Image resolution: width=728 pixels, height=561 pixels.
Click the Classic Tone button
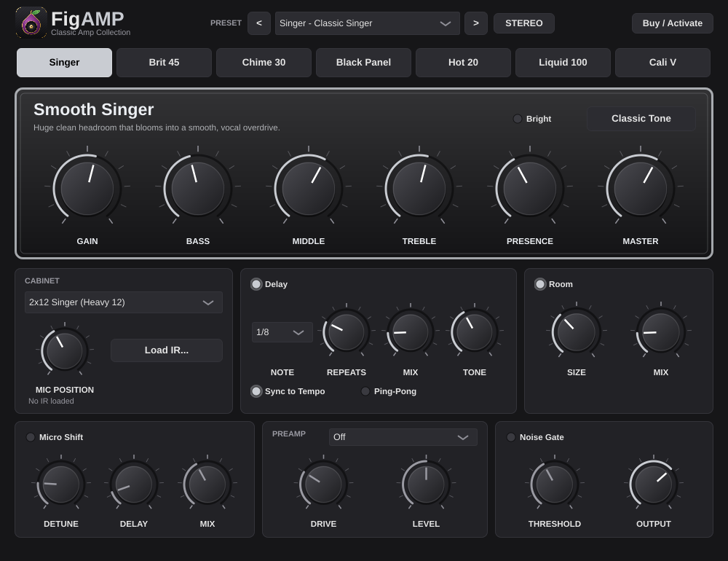(x=641, y=119)
